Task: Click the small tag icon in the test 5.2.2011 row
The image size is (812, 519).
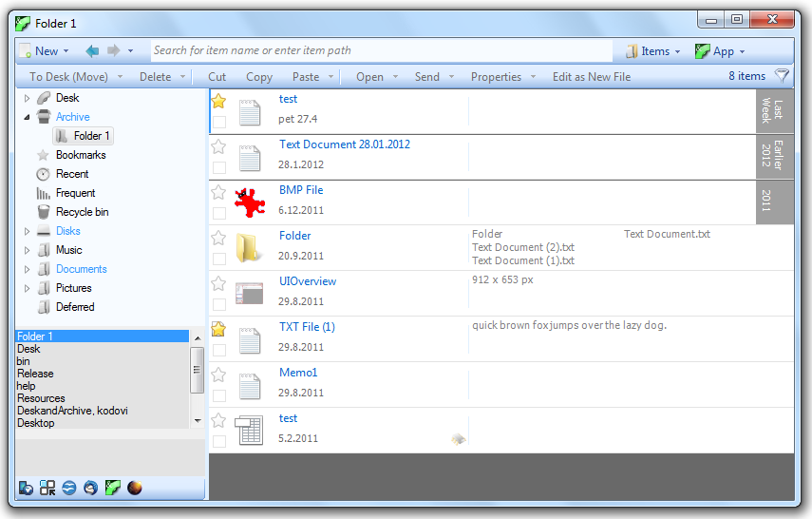Action: point(459,440)
